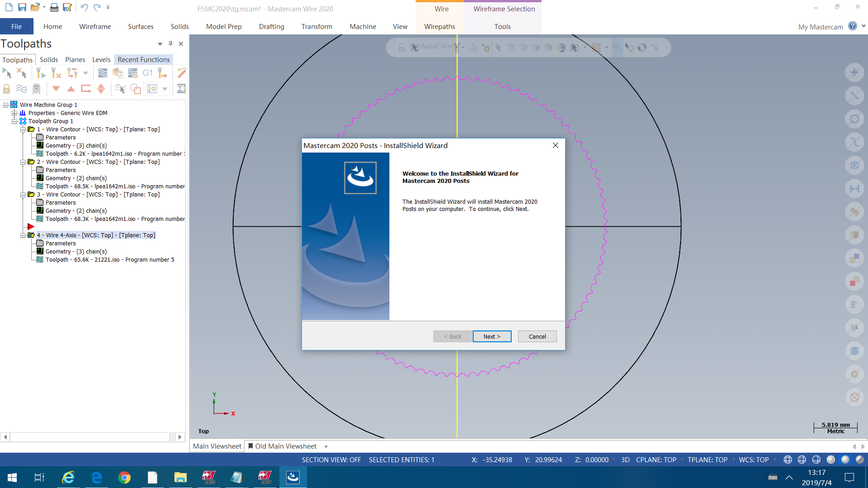This screenshot has height=488, width=868.
Task: Collapse the Toolpath Group 1 node
Action: point(14,121)
